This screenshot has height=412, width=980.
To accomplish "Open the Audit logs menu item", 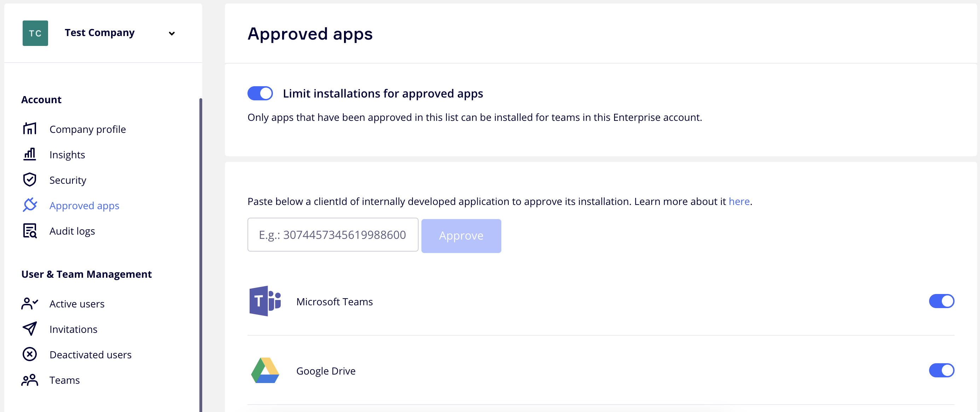I will [72, 231].
